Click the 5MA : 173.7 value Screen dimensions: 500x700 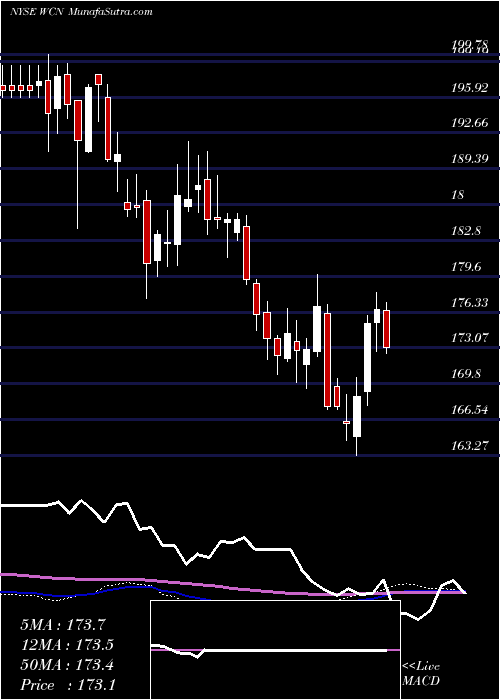63,625
